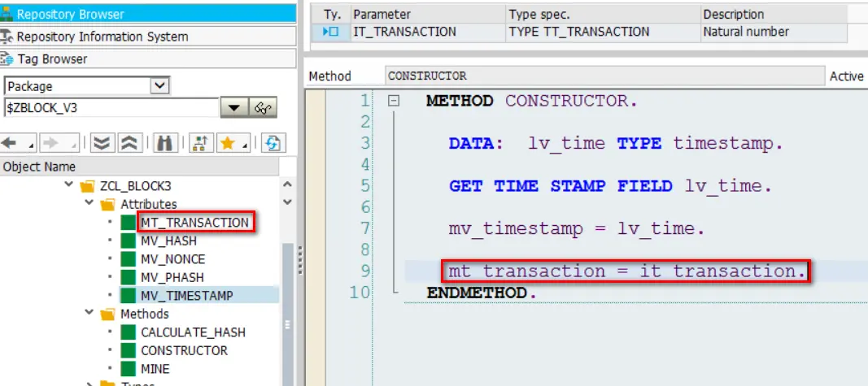Click the glasses display object button
Screen dimensions: 868x386
point(263,108)
